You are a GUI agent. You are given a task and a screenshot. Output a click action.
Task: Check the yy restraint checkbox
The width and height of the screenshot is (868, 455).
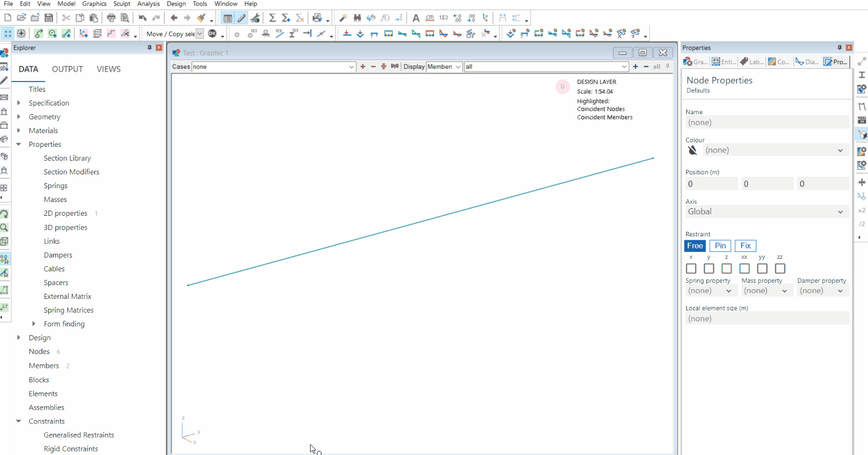(762, 269)
